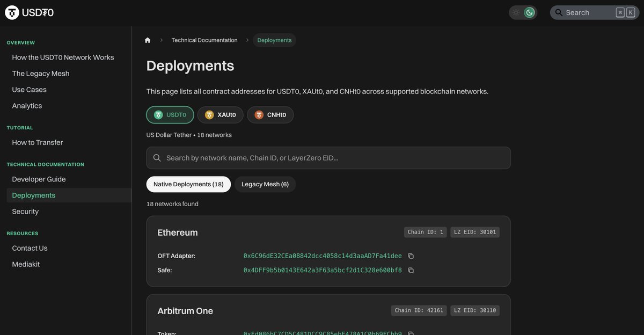The height and width of the screenshot is (335, 644).
Task: Click the CNHt0 chip's orange token icon
Action: point(259,115)
